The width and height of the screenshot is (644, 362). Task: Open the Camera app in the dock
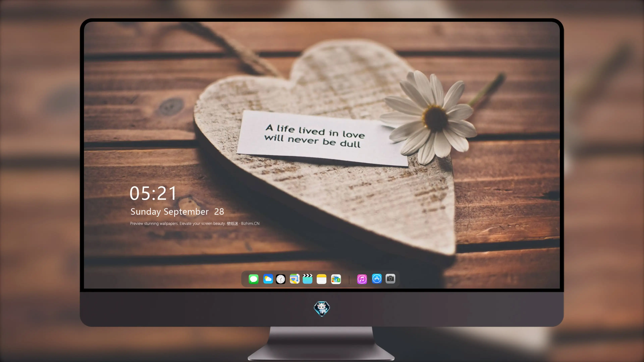click(390, 279)
